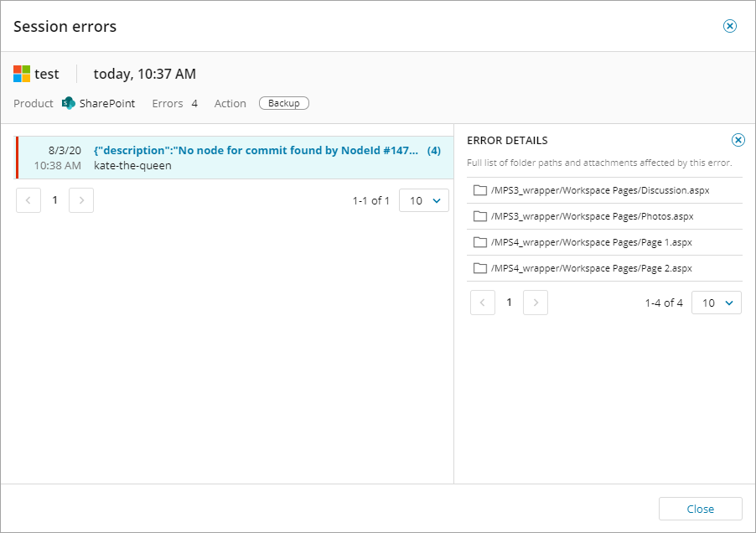
Task: Click the SharePoint product icon
Action: pos(69,103)
